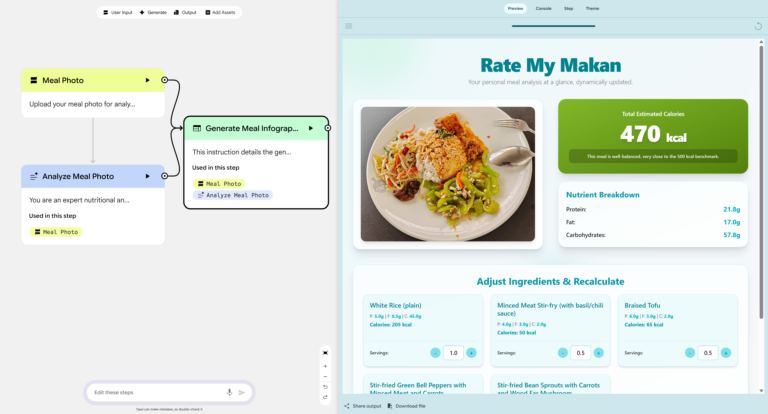Open the hamburger menu in preview panel
This screenshot has width=768, height=414.
(x=348, y=26)
